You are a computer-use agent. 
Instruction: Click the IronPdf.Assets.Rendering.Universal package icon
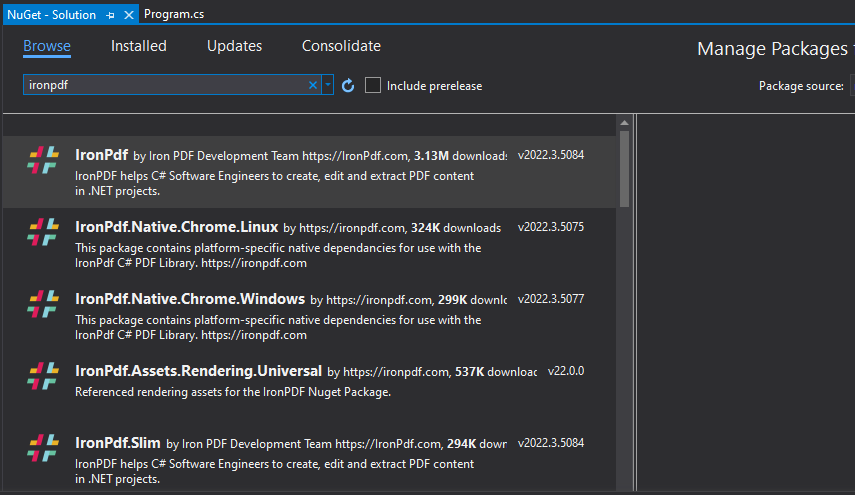coord(43,376)
